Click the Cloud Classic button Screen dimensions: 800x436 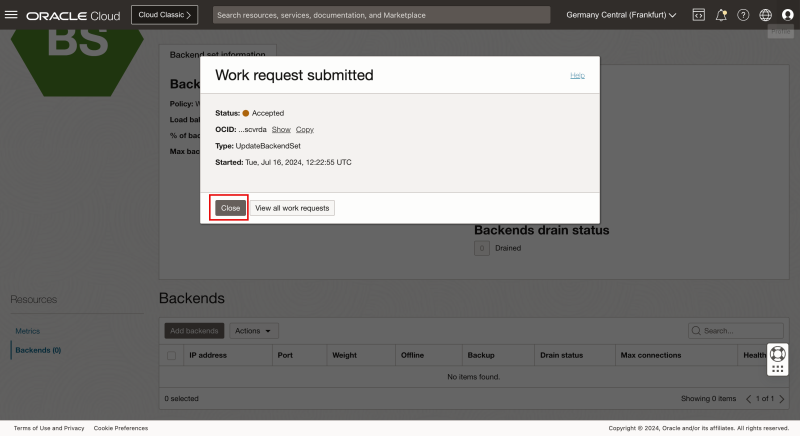[164, 15]
